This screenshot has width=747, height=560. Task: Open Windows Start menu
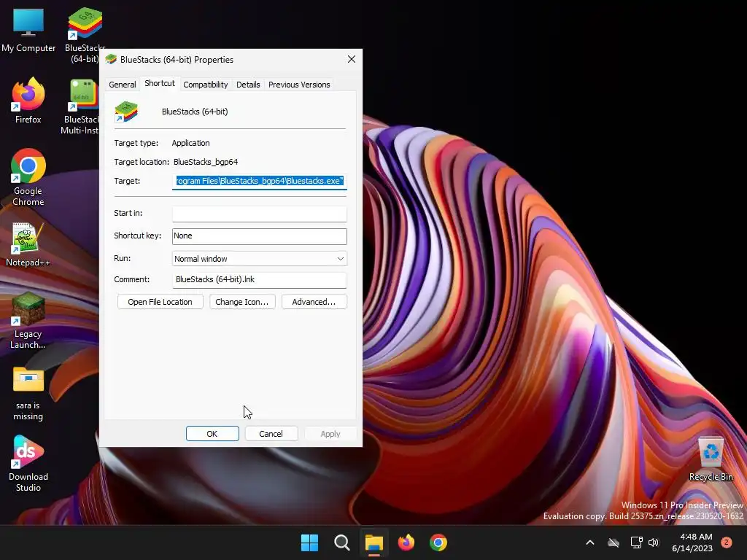point(309,542)
